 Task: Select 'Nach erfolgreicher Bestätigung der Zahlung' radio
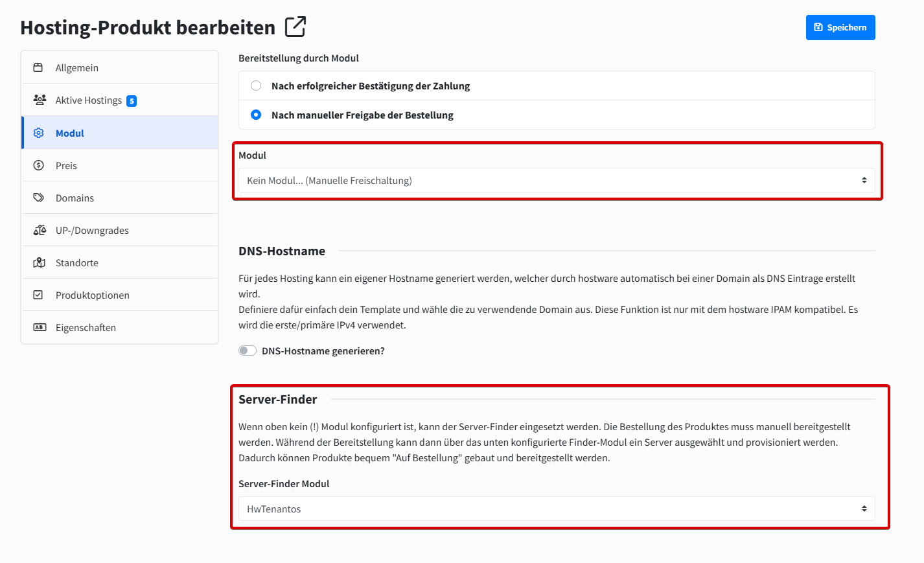[256, 86]
